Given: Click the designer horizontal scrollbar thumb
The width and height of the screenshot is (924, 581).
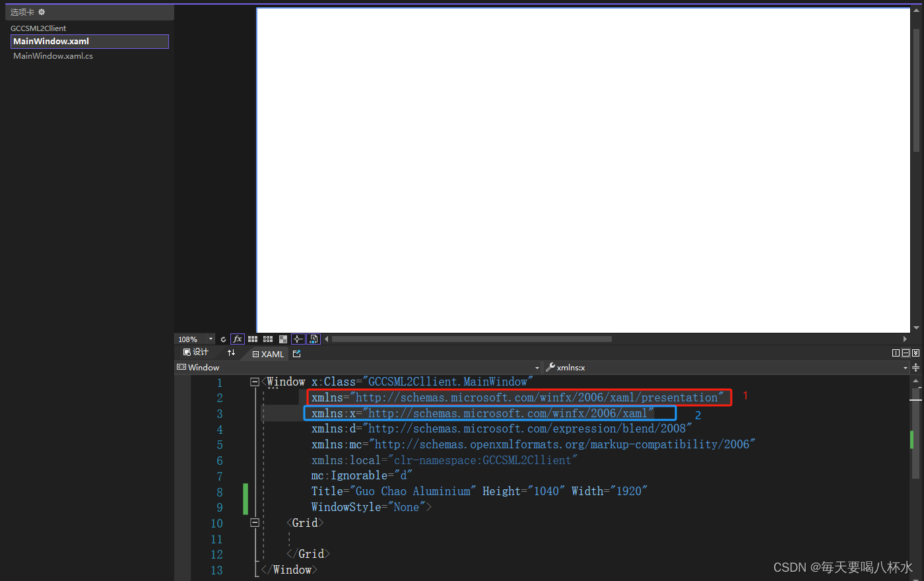Looking at the screenshot, I should coord(472,339).
